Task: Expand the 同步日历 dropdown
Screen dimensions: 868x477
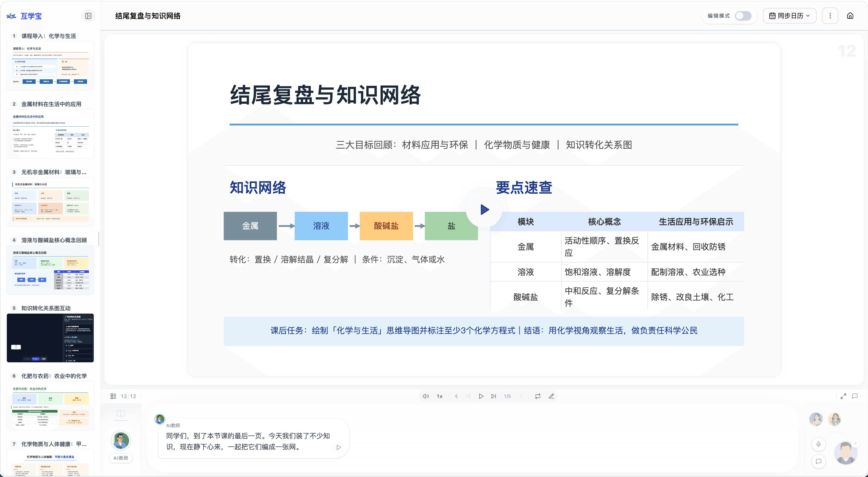Action: (x=789, y=16)
